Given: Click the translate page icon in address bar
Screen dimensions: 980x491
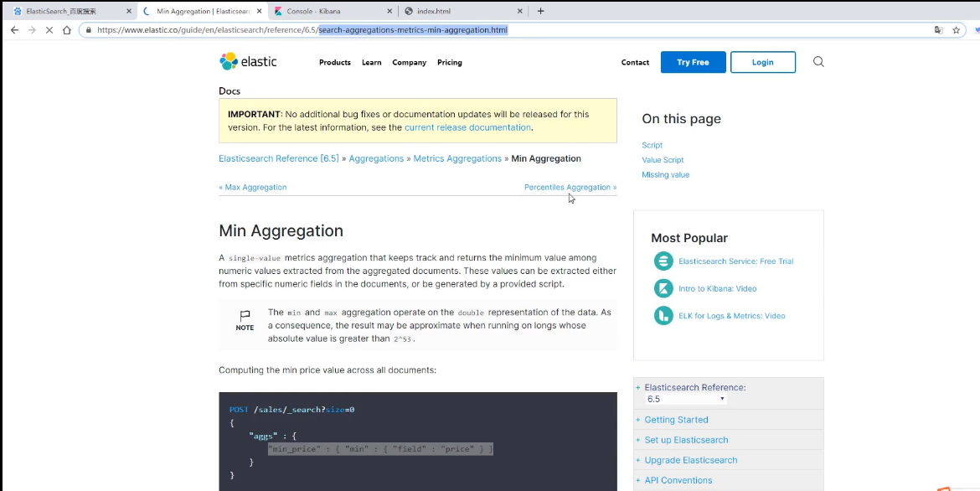Looking at the screenshot, I should click(938, 30).
